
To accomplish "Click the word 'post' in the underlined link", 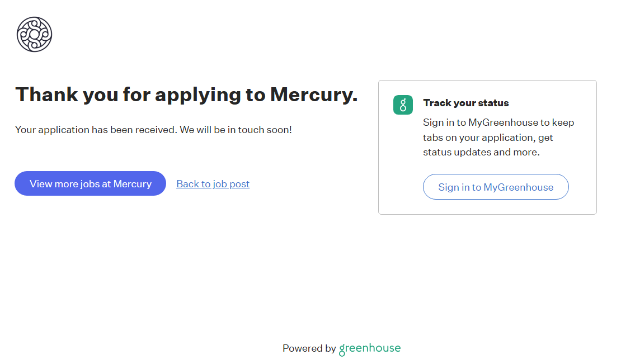I will pyautogui.click(x=239, y=184).
